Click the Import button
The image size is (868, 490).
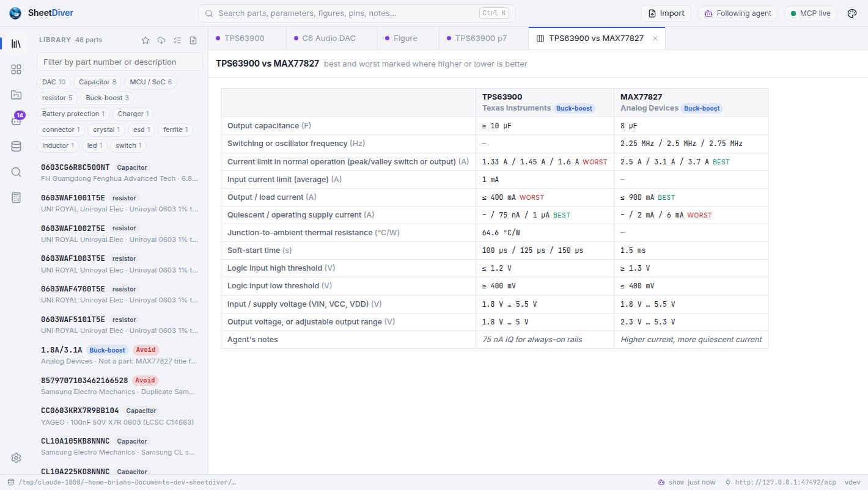666,13
